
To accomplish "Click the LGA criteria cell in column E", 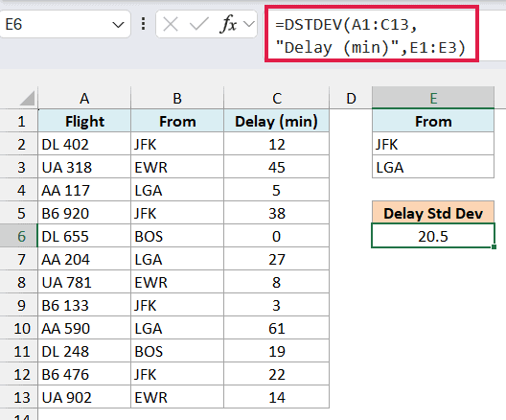I will [x=433, y=167].
